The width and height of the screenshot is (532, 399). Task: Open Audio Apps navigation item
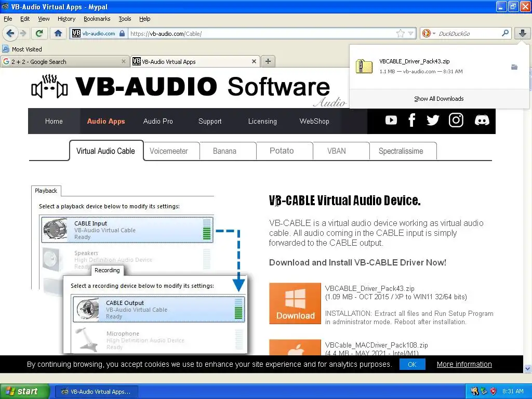click(106, 121)
